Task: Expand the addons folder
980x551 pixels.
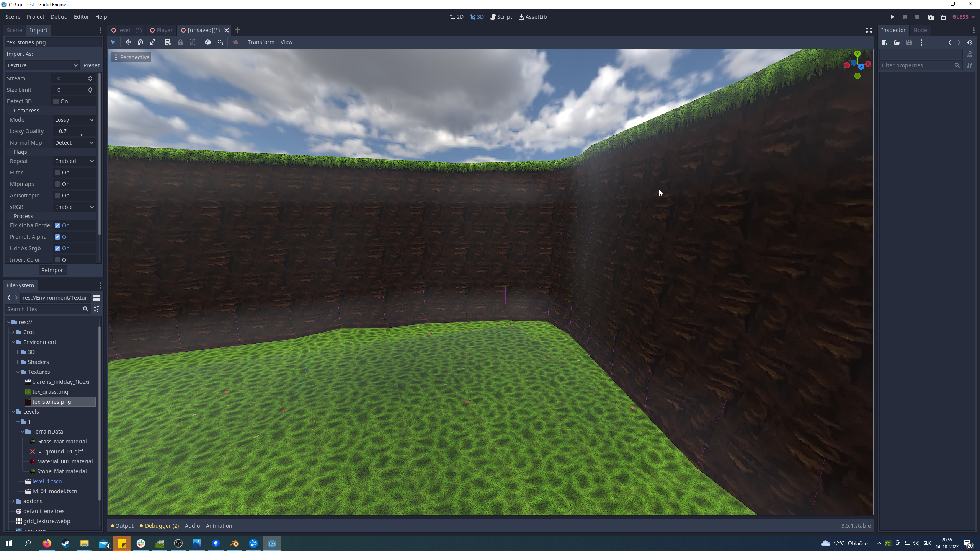Action: tap(13, 501)
